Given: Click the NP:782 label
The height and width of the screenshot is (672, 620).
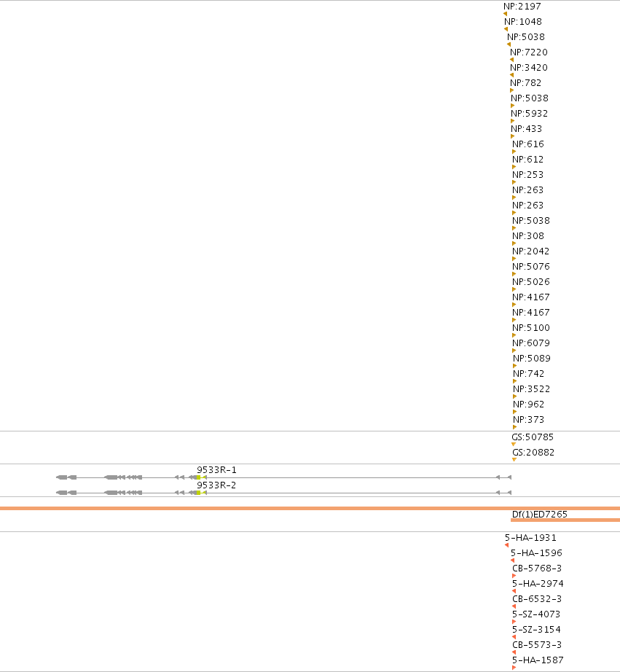Looking at the screenshot, I should tap(526, 83).
